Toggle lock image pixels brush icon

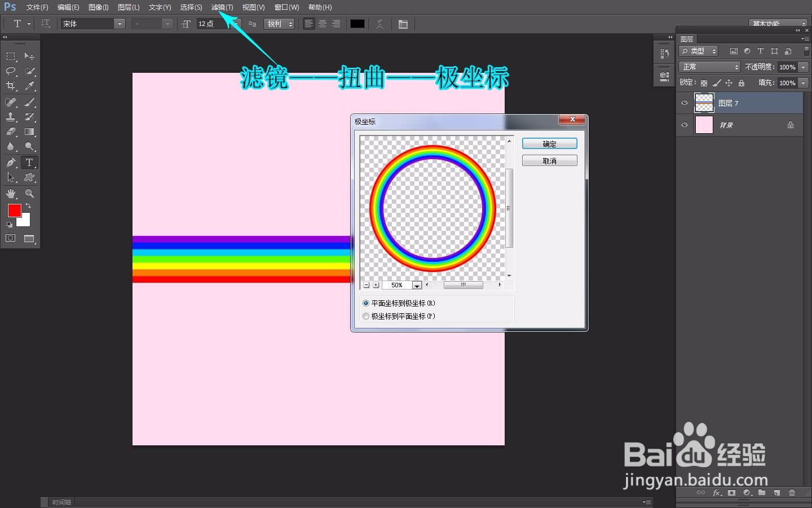(716, 83)
